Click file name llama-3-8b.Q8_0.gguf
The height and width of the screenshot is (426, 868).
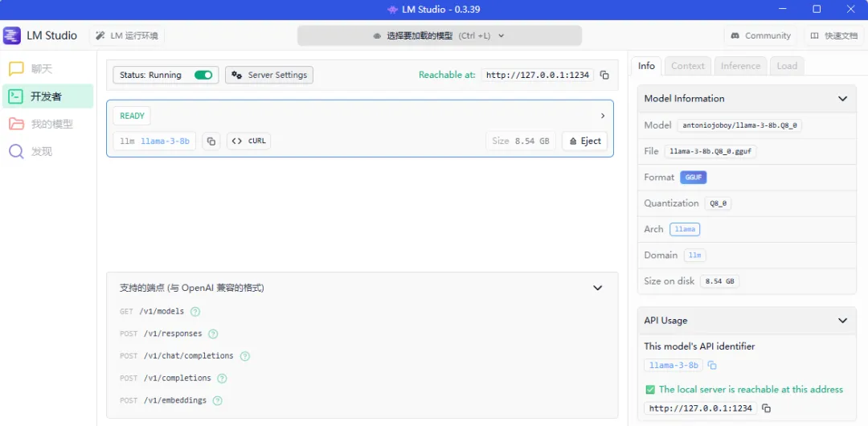tap(710, 151)
